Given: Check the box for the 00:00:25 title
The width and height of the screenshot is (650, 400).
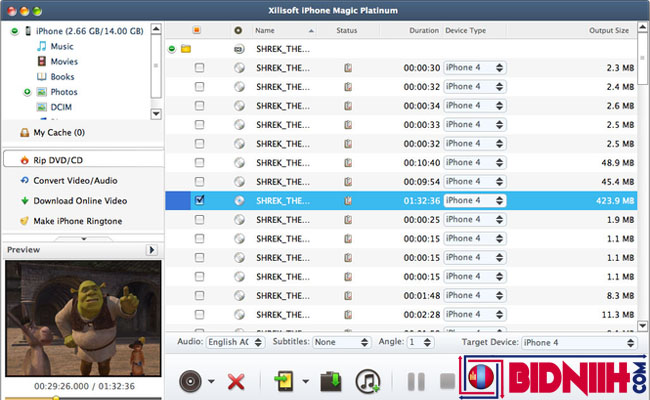Looking at the screenshot, I should tap(199, 219).
